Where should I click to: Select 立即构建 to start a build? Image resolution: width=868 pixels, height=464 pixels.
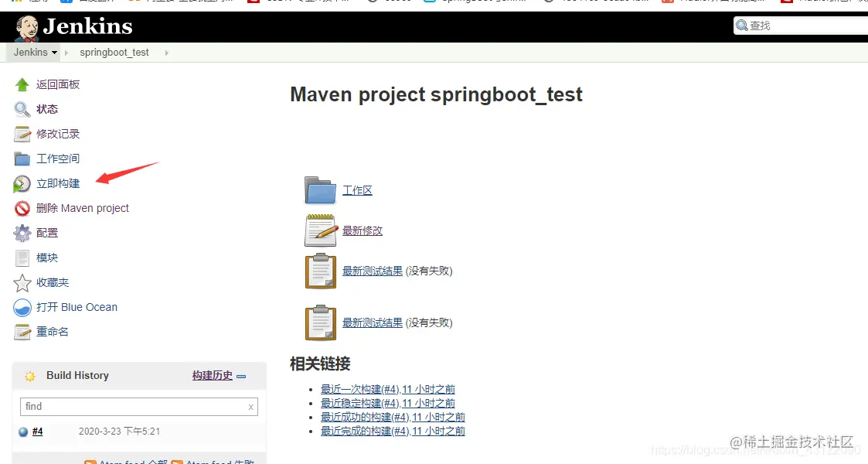[x=58, y=183]
